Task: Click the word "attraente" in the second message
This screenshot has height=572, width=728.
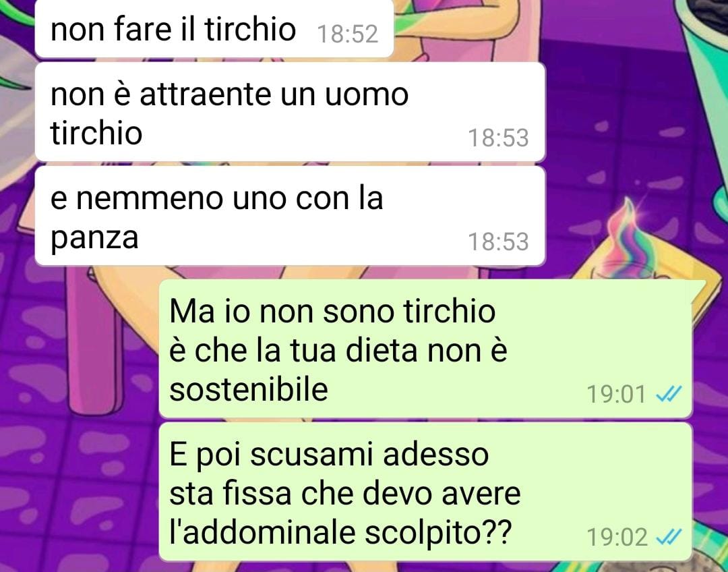Action: pyautogui.click(x=205, y=94)
